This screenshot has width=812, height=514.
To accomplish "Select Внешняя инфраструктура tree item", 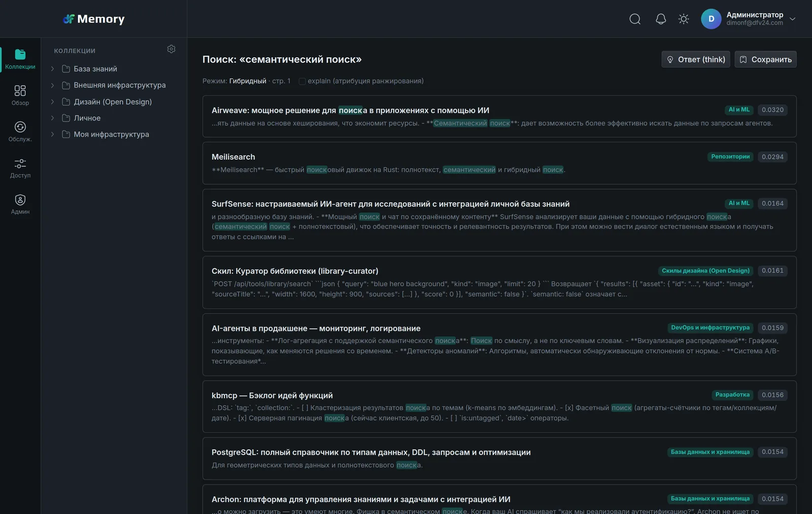I will point(120,85).
